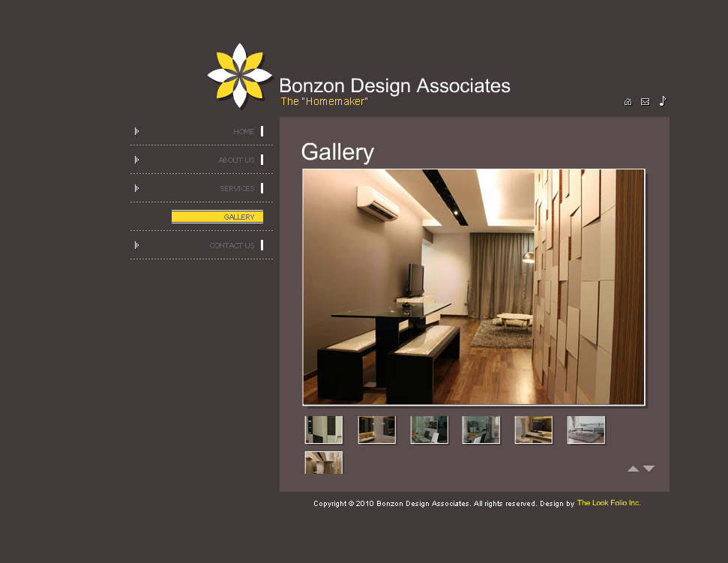Go to the ABOUT US page
728x563 pixels.
236,160
